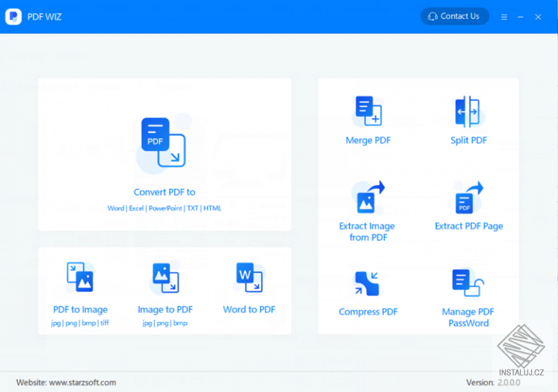The image size is (558, 392).
Task: Click the PDF WIZ logo icon
Action: click(x=14, y=17)
